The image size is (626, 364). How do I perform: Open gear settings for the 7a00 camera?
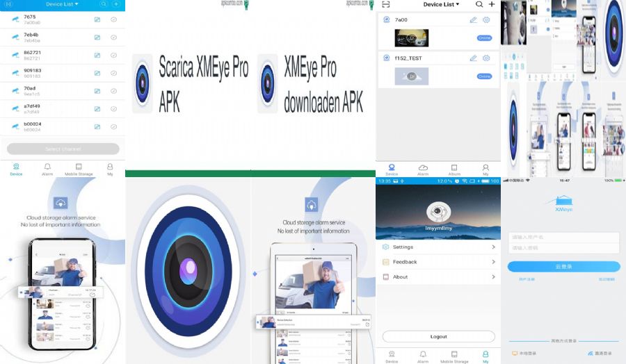click(486, 20)
